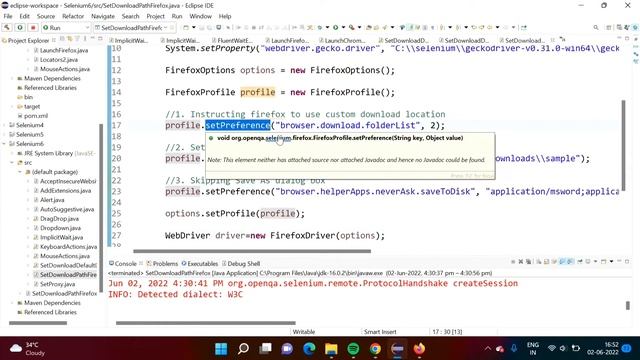Open the File menu
This screenshot has height=360, width=640.
pos(8,16)
